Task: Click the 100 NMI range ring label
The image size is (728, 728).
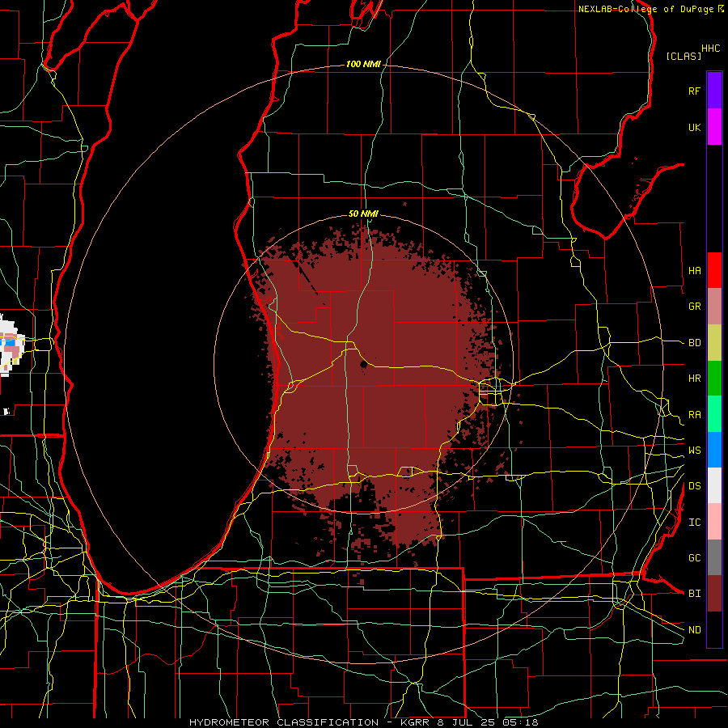Action: coord(363,64)
